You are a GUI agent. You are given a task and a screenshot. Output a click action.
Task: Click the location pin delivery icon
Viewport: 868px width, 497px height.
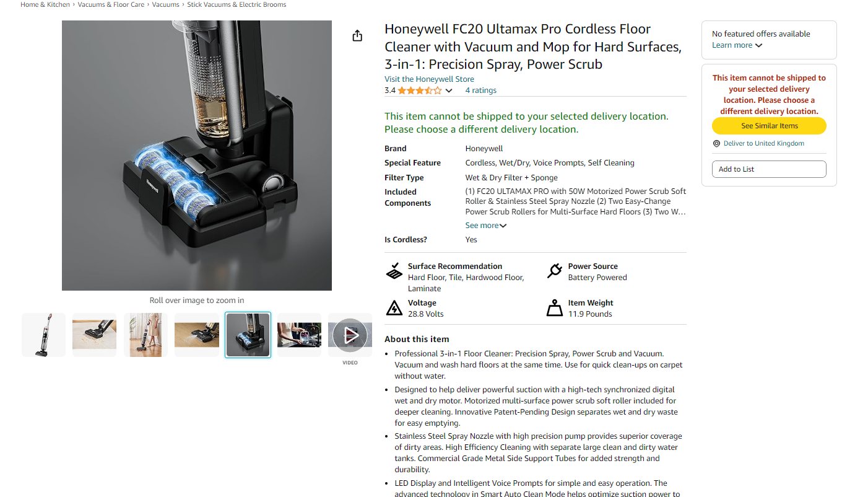tap(717, 143)
